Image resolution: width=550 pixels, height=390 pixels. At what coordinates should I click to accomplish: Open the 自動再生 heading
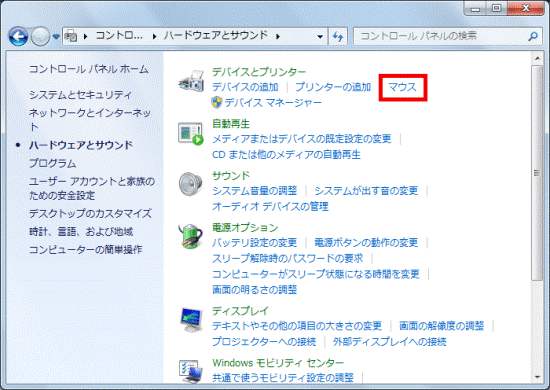point(231,124)
